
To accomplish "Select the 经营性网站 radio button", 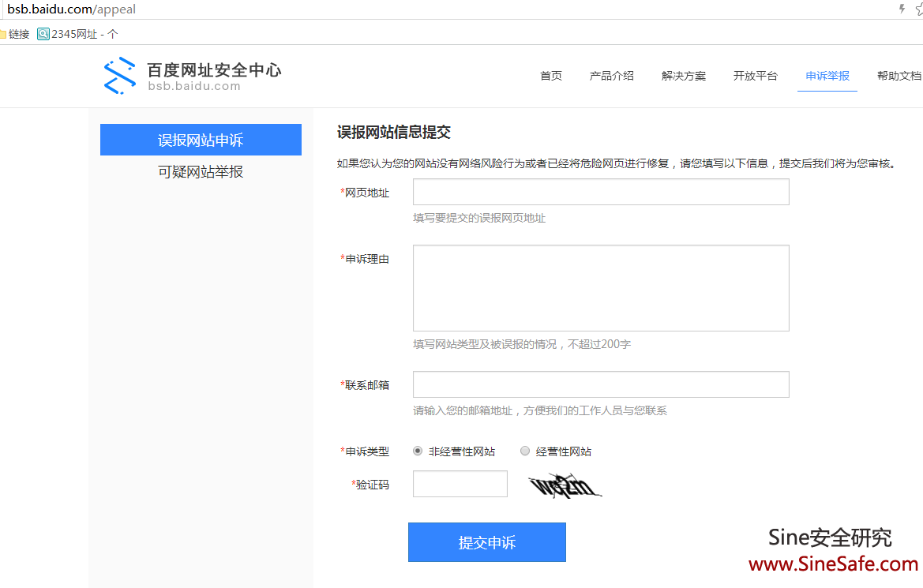I will point(525,451).
